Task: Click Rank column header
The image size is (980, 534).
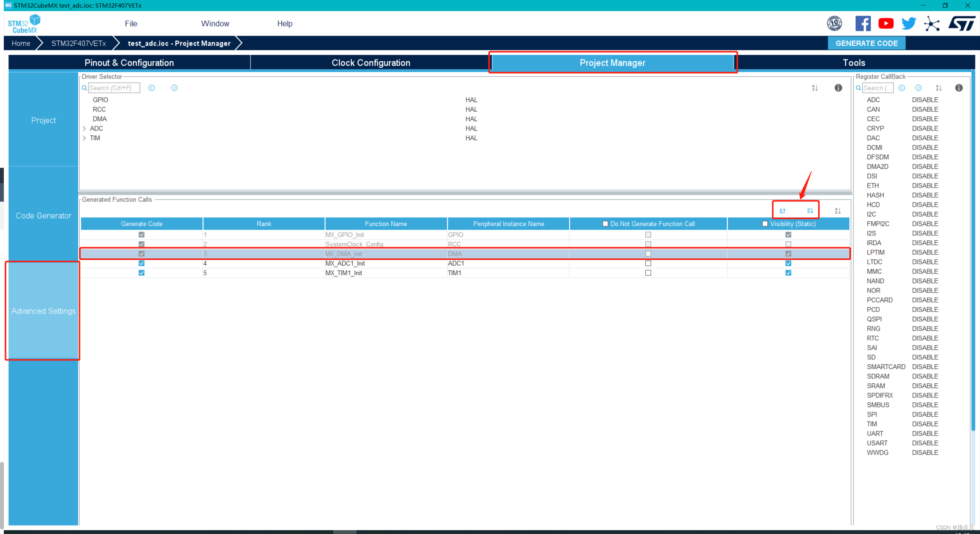Action: click(264, 224)
